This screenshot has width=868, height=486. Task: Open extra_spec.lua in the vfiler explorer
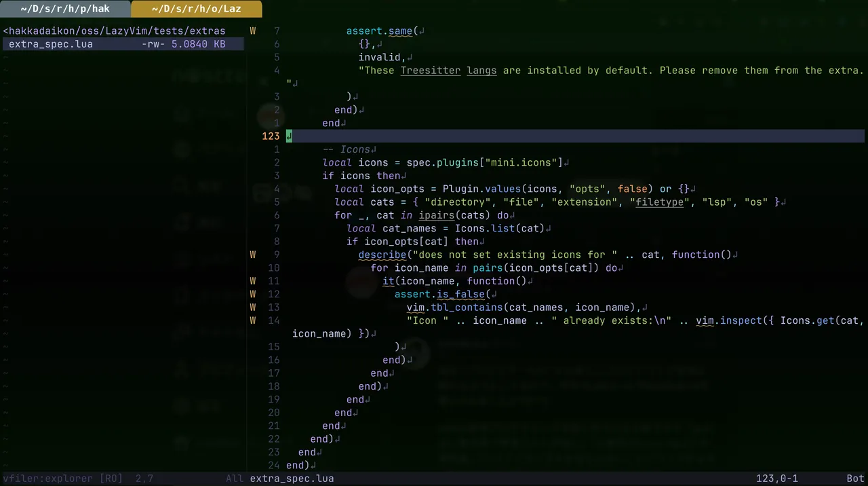(x=51, y=44)
